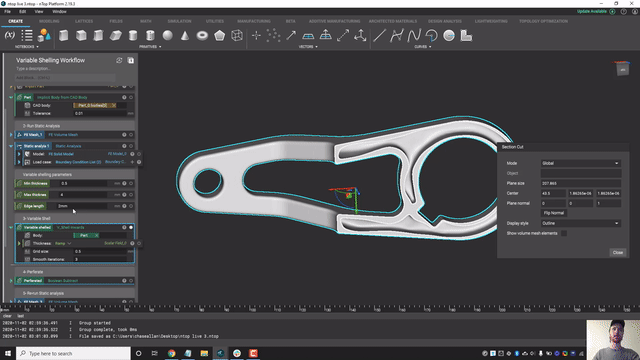Collapse the Part block
This screenshot has height=360, width=640.
pos(11,98)
